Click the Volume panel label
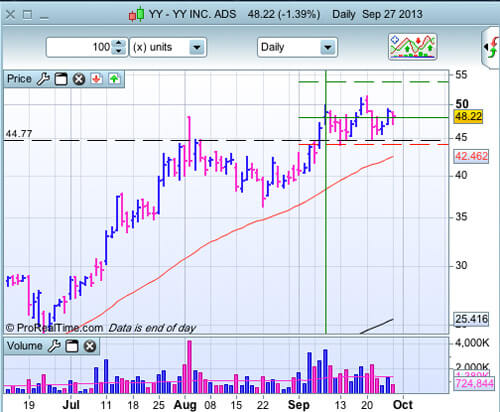 pos(25,346)
